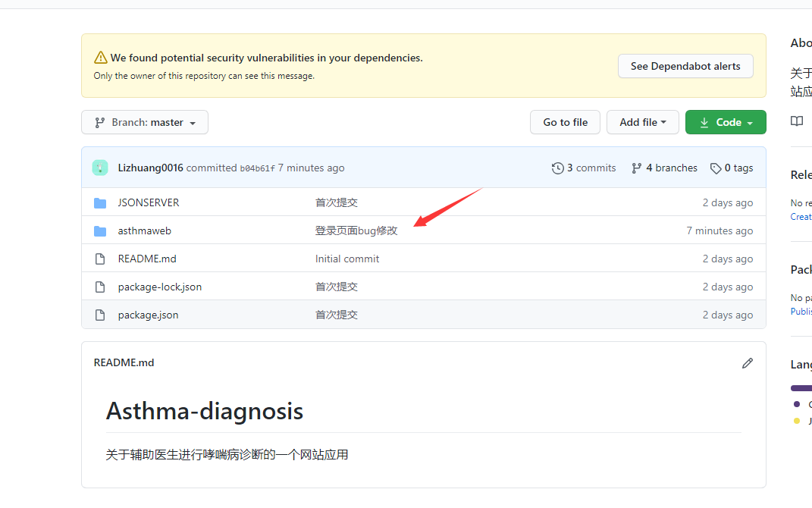The height and width of the screenshot is (508, 812).
Task: Expand the Add file dropdown
Action: [x=643, y=122]
